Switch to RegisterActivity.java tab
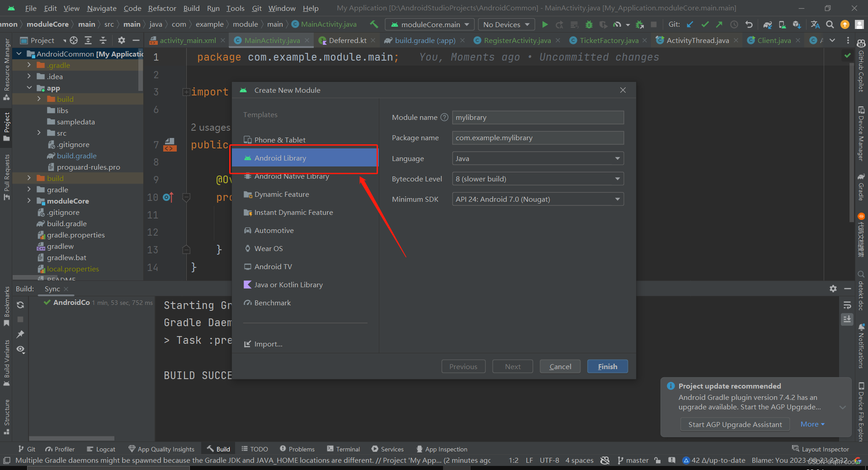The height and width of the screenshot is (470, 868). [517, 40]
